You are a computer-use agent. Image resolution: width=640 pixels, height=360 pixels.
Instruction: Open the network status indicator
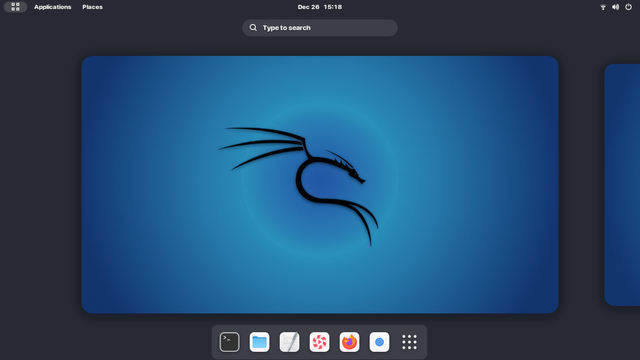[603, 7]
